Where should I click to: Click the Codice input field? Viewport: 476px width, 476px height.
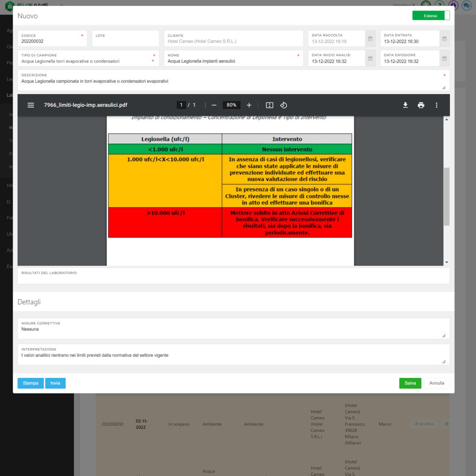pyautogui.click(x=52, y=39)
